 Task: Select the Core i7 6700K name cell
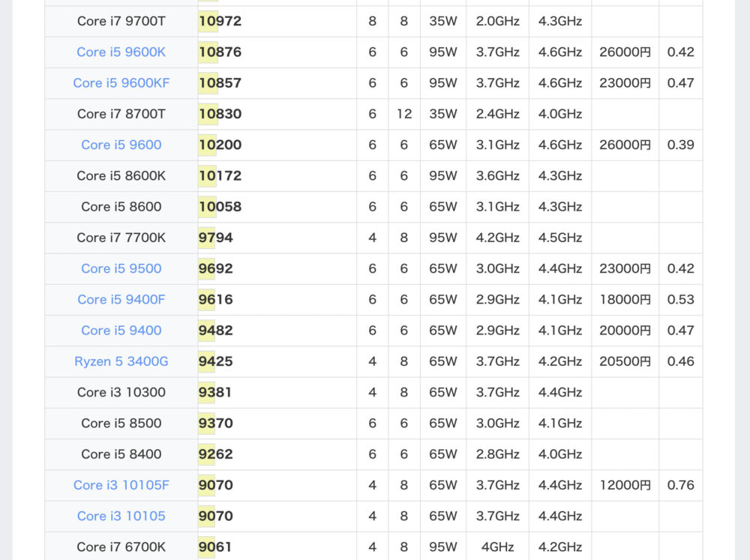point(121,547)
